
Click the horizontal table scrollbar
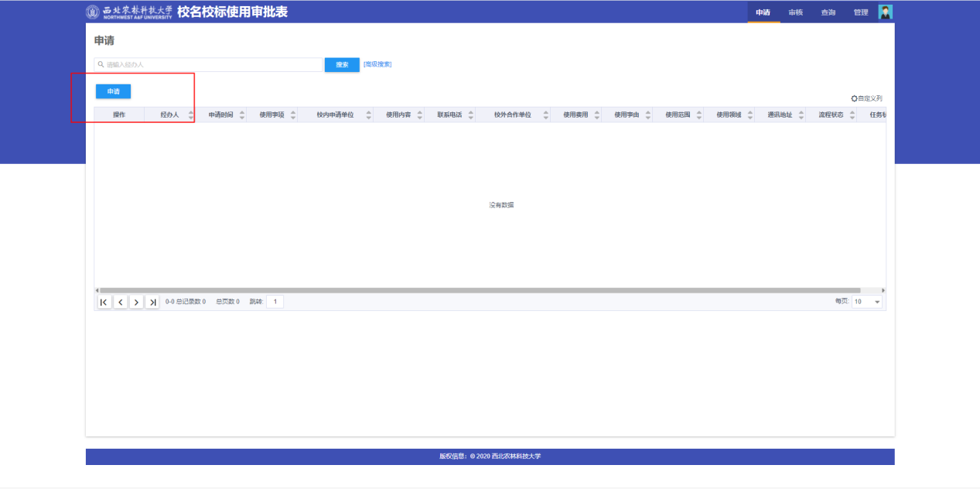(480, 290)
